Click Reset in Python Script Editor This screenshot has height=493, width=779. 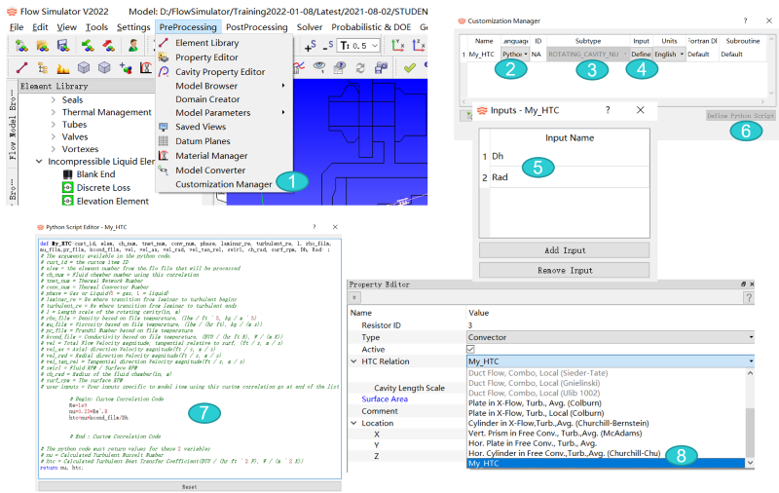pyautogui.click(x=190, y=487)
